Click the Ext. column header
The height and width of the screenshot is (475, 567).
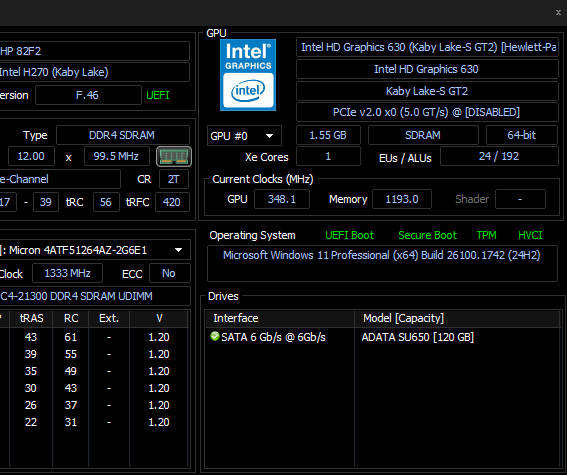tap(109, 318)
